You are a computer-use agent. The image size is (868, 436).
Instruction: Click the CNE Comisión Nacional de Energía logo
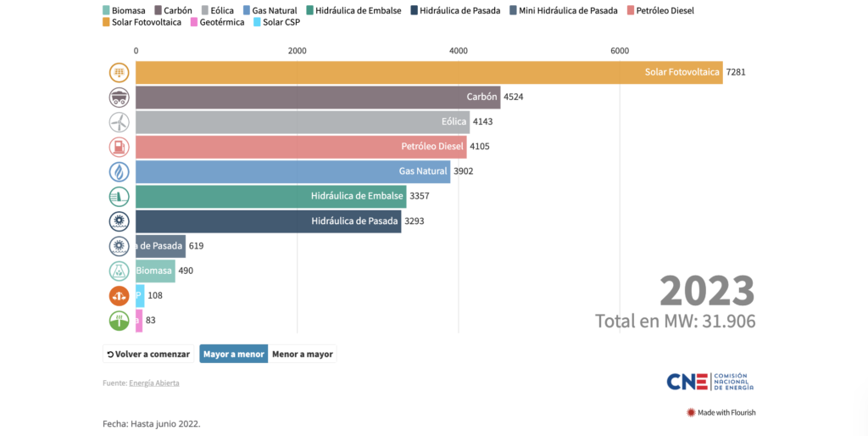[710, 382]
